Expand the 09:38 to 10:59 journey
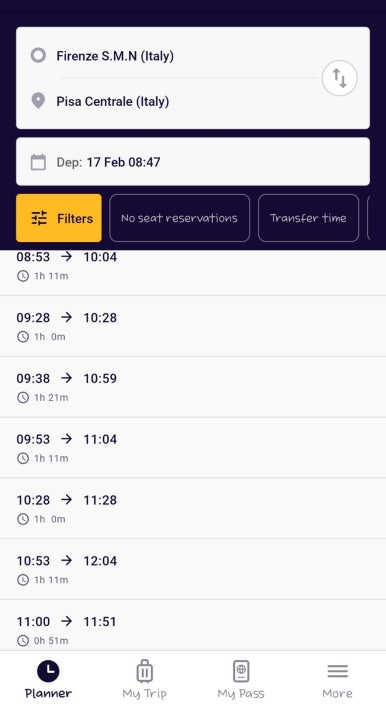This screenshot has height=712, width=386. pos(193,387)
